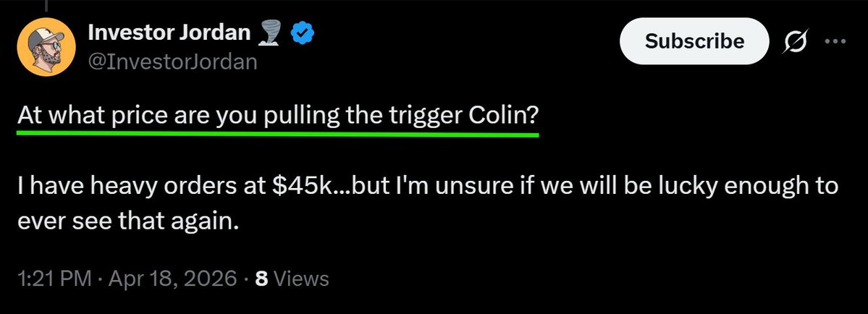Click the green underline beneath the question
The width and height of the screenshot is (868, 314).
point(277,134)
